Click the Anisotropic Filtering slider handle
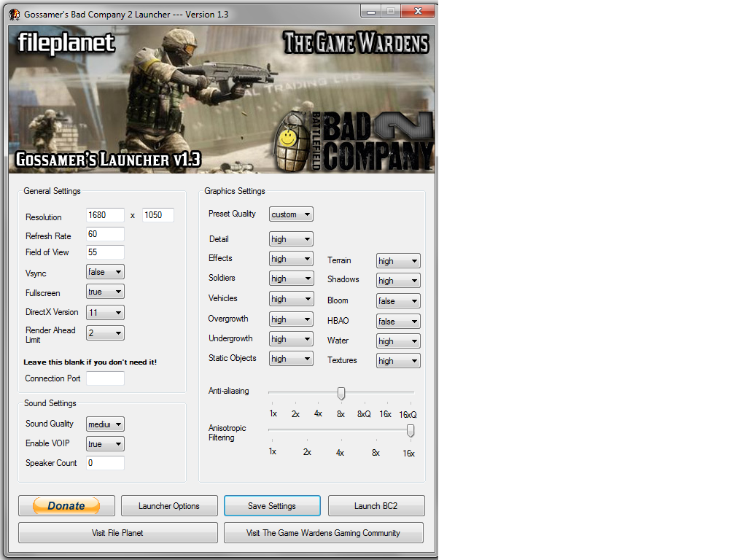 pyautogui.click(x=410, y=431)
